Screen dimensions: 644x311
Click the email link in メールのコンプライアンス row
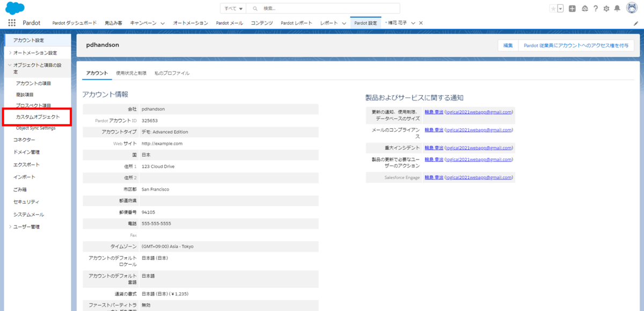(479, 130)
